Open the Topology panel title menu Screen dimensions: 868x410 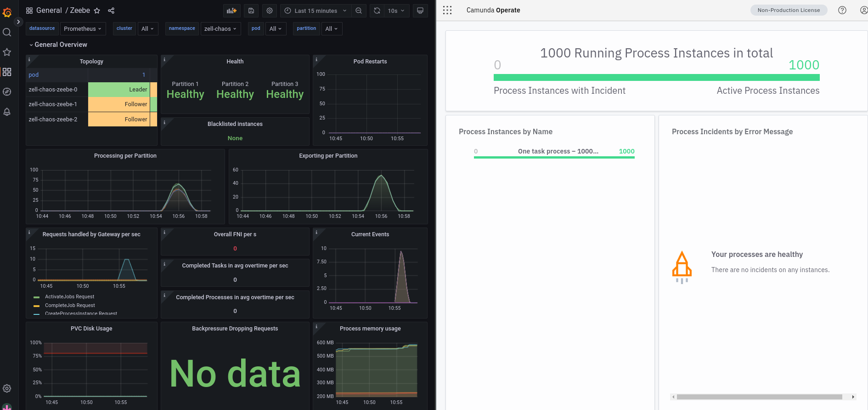(x=91, y=62)
